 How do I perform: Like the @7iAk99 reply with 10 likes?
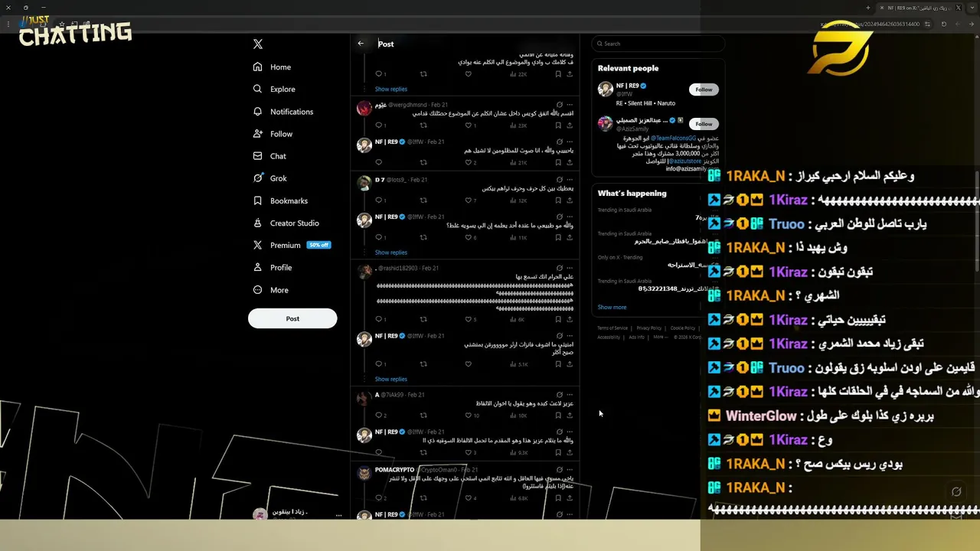click(469, 416)
